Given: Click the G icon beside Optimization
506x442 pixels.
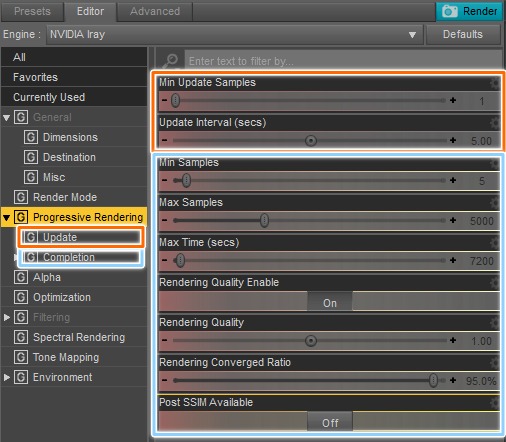Looking at the screenshot, I should (21, 297).
